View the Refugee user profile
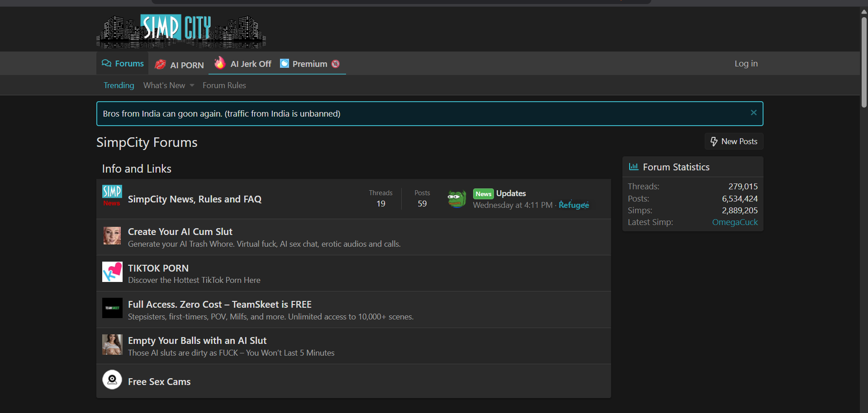The image size is (868, 413). click(574, 205)
